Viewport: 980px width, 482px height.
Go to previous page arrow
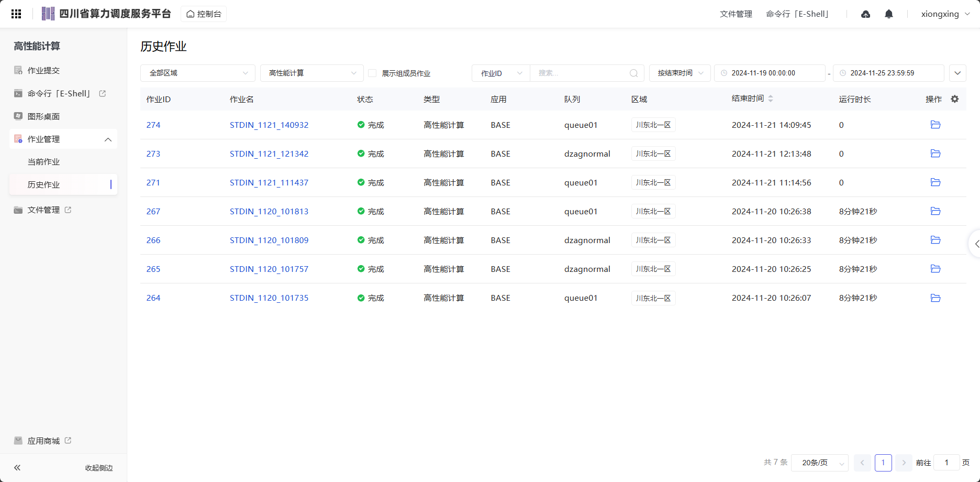pos(862,463)
